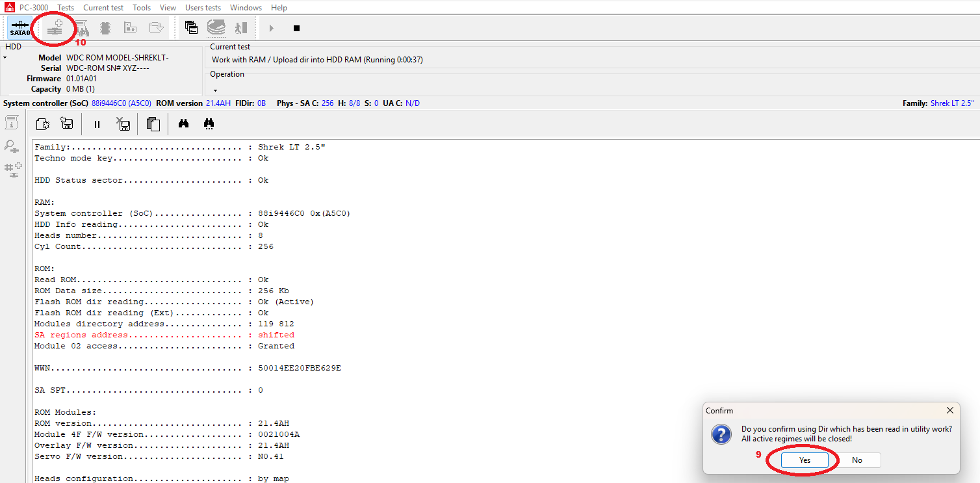
Task: Click the copy log pages icon
Action: pos(153,124)
